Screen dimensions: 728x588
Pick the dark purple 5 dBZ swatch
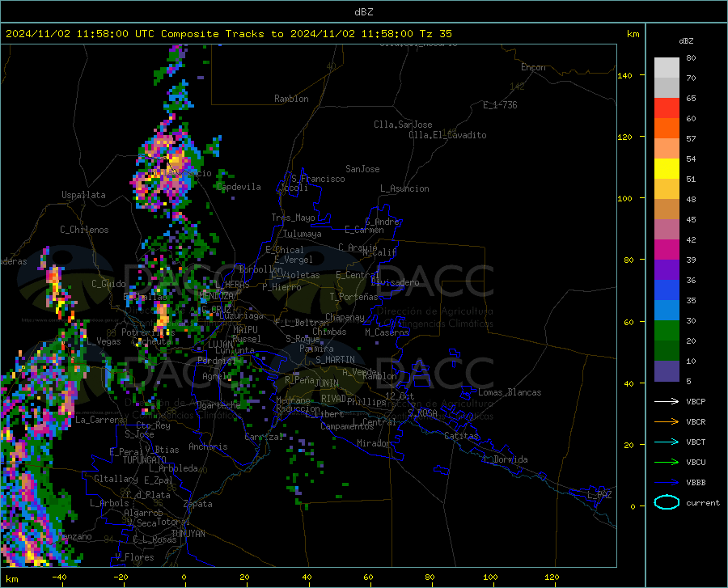click(x=667, y=371)
